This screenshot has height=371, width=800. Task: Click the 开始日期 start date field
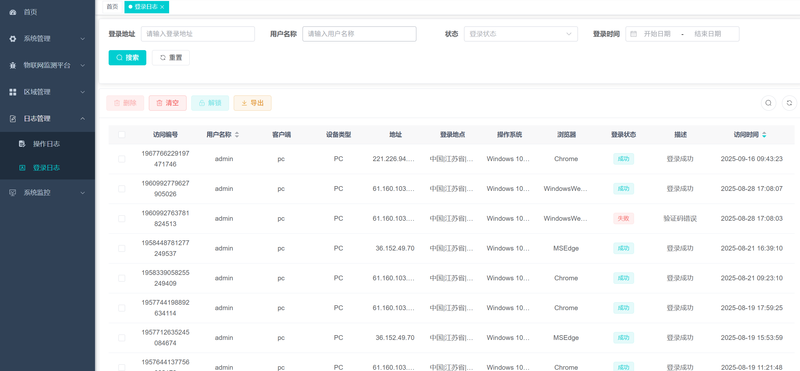[657, 34]
